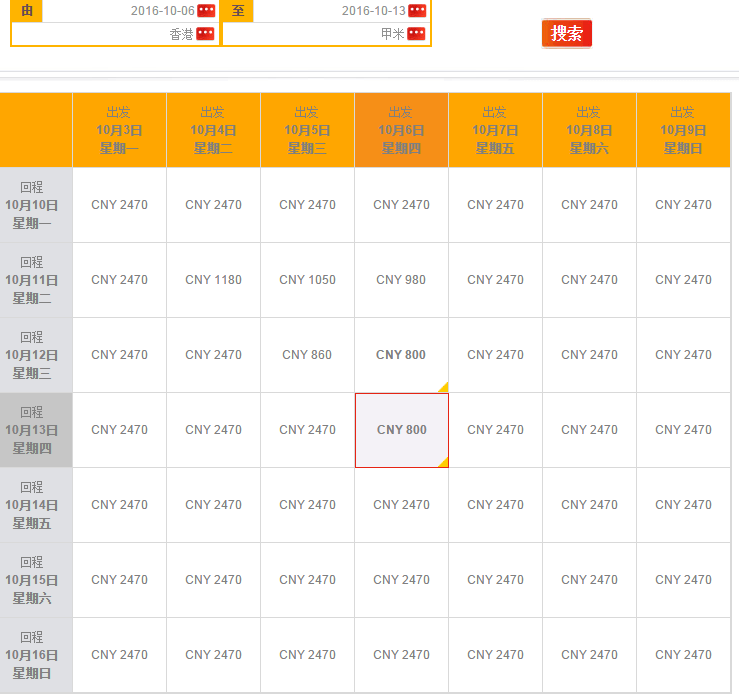Pick CNY 2470 fare departing 10月6日 returning 10月14日
The width and height of the screenshot is (739, 698).
(x=401, y=505)
